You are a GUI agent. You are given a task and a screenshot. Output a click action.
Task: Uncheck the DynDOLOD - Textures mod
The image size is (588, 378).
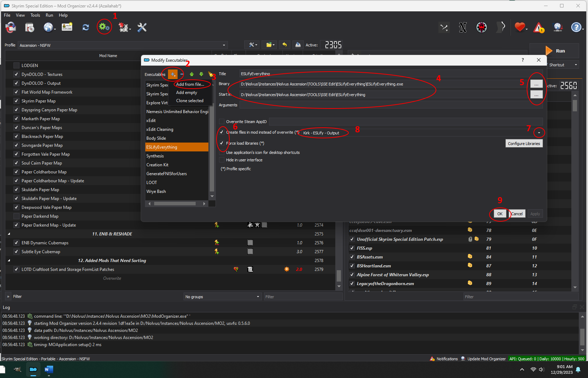pyautogui.click(x=16, y=74)
